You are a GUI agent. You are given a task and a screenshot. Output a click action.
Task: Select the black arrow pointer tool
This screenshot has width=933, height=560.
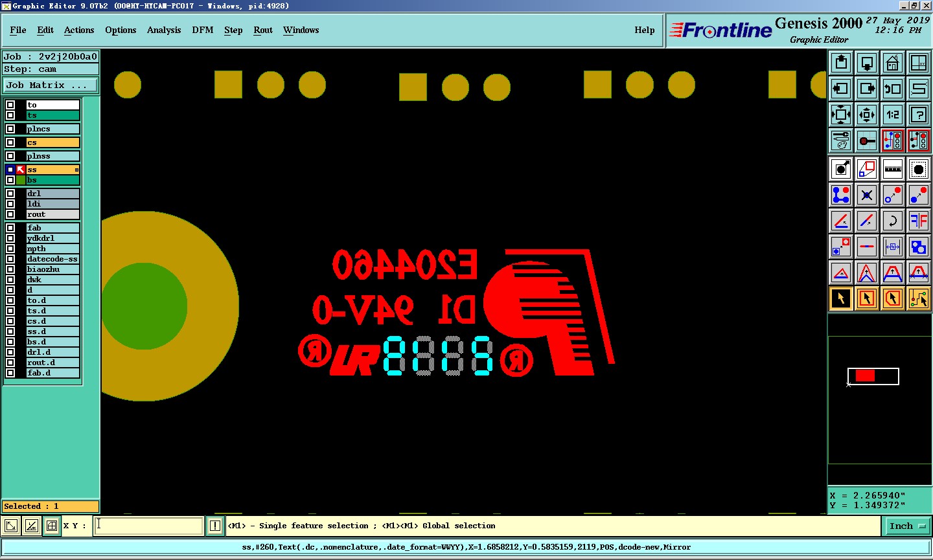841,298
